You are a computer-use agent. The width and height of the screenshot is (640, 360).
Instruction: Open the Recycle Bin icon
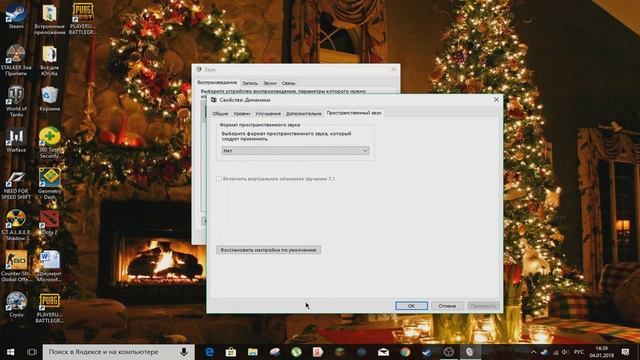[49, 98]
